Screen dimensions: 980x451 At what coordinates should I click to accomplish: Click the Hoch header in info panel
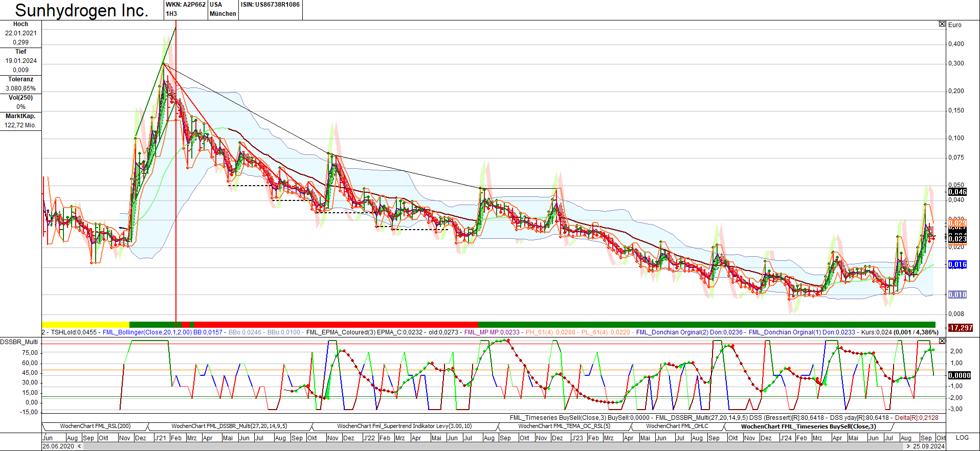20,24
